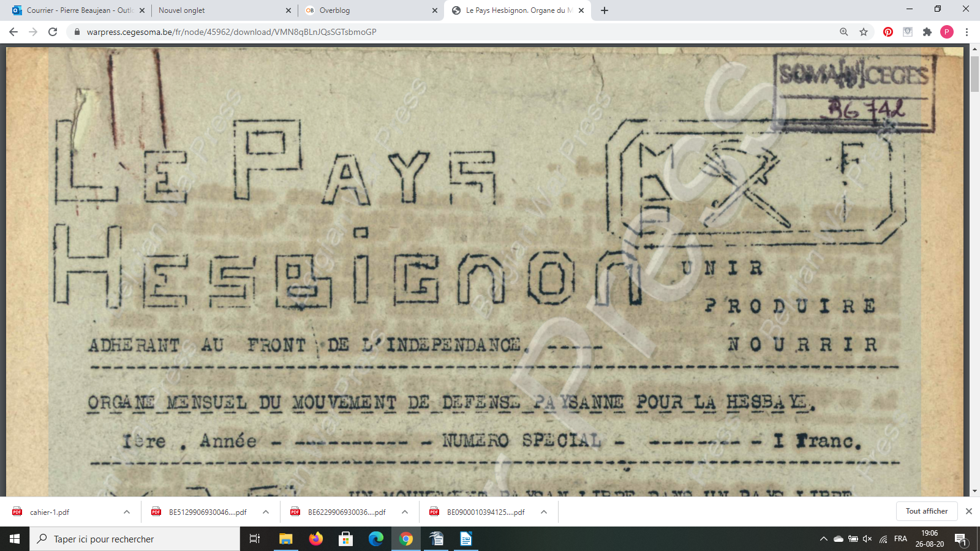
Task: Switch to the Overblog tab
Action: 371,10
